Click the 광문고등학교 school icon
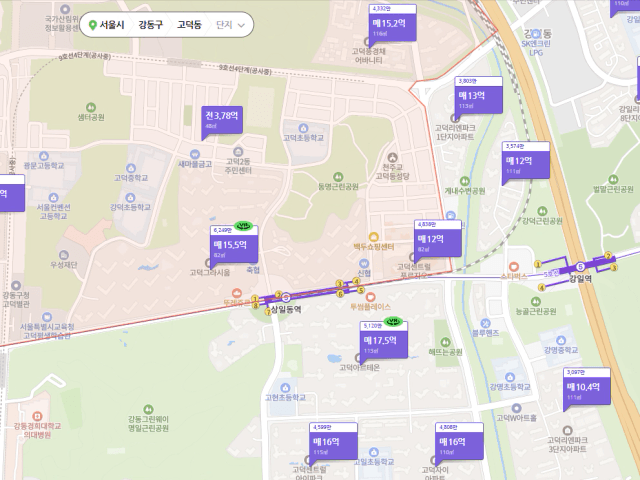The height and width of the screenshot is (480, 640). 44,156
